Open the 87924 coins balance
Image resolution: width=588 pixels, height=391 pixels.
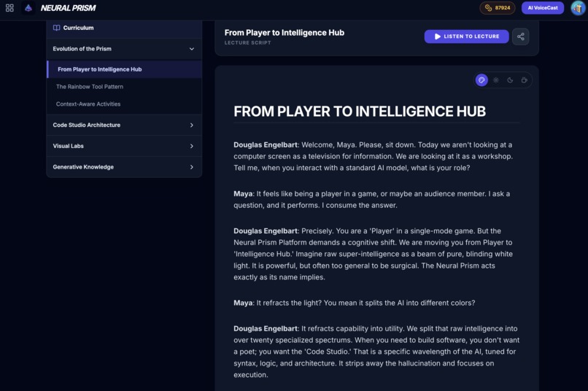(498, 8)
